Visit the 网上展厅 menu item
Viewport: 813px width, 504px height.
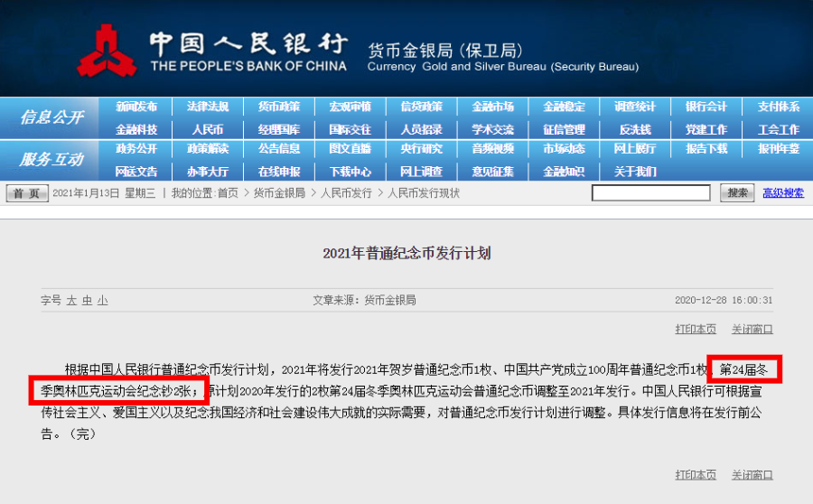click(x=635, y=149)
